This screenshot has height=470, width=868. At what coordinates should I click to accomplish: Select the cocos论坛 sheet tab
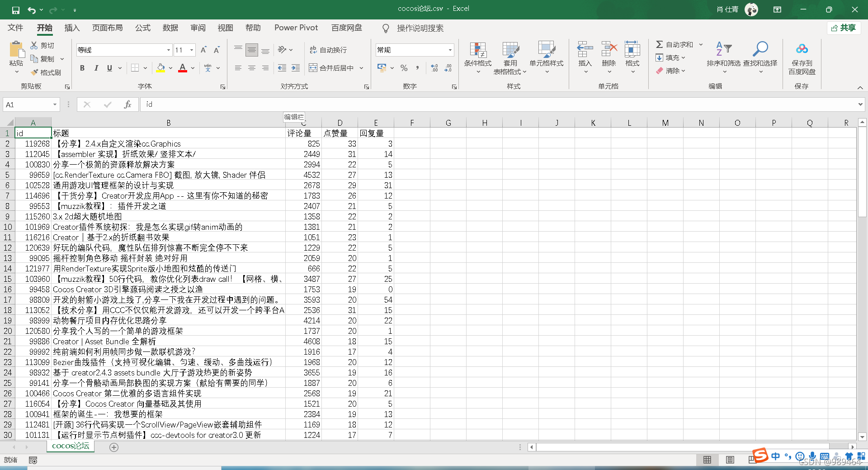[71, 446]
